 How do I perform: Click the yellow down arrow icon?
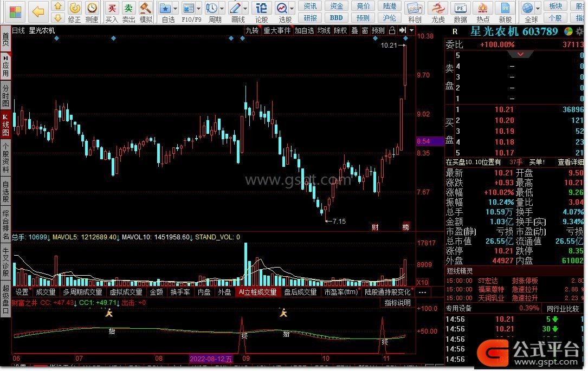pyautogui.click(x=58, y=18)
